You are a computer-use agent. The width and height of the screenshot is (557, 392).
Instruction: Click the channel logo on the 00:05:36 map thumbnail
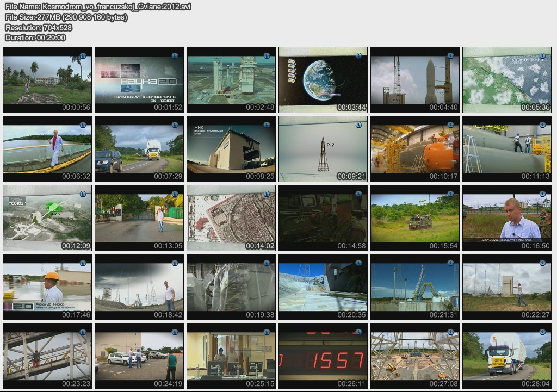pyautogui.click(x=543, y=55)
